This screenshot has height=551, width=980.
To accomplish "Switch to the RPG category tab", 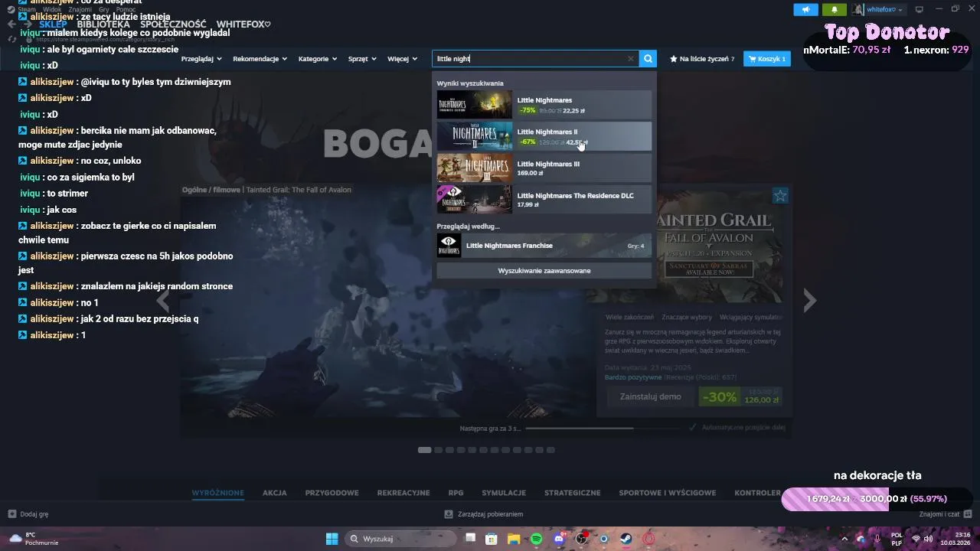I will click(456, 493).
